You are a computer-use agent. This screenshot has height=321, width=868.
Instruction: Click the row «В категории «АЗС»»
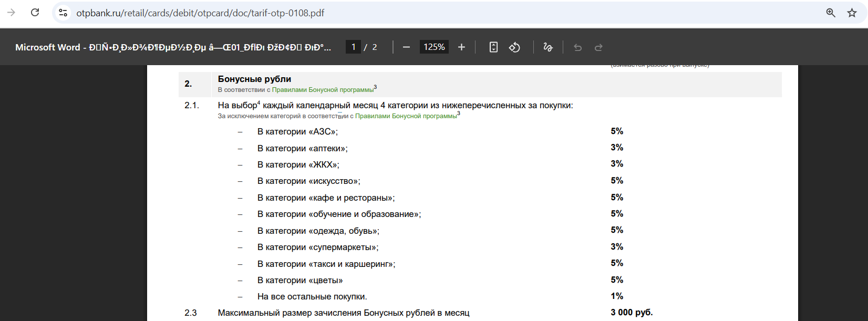[297, 131]
